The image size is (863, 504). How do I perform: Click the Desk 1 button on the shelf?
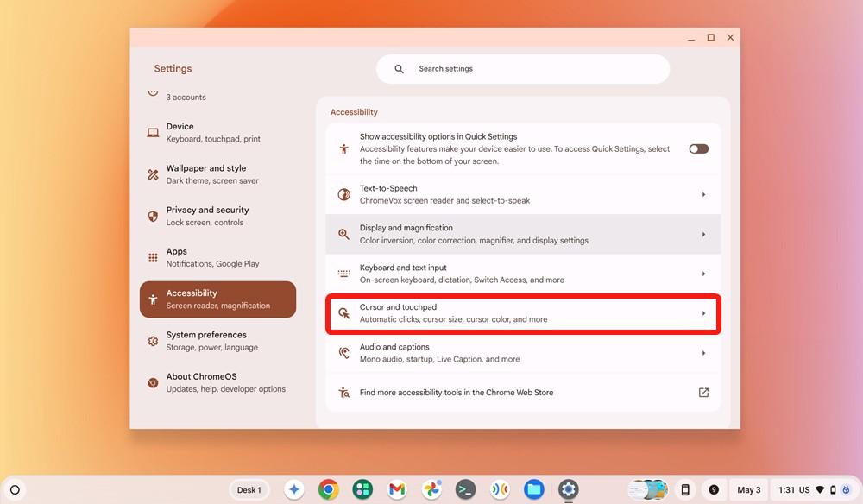pos(249,489)
